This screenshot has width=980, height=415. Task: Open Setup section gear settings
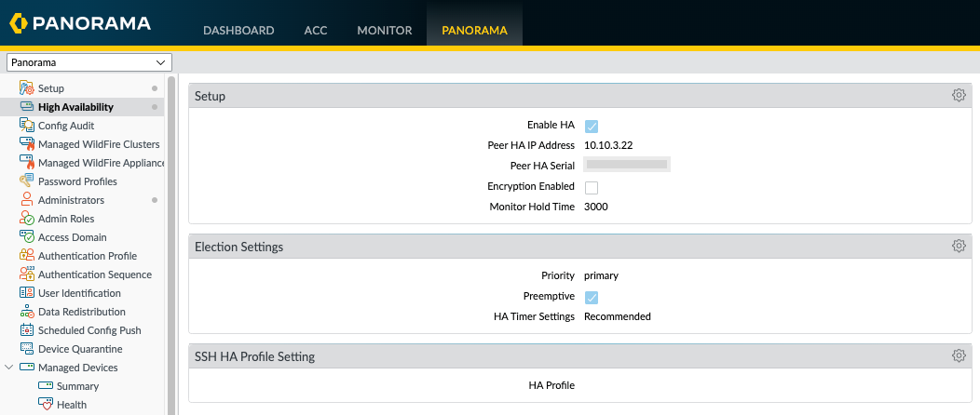tap(959, 96)
